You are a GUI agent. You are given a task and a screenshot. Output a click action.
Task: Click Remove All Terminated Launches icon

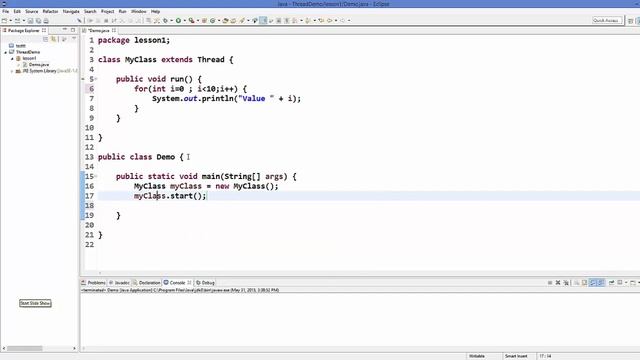(x=566, y=282)
